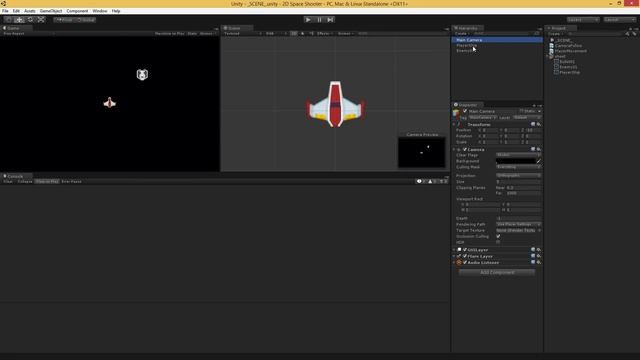The height and width of the screenshot is (360, 640).
Task: Open the File menu
Action: pyautogui.click(x=5, y=11)
